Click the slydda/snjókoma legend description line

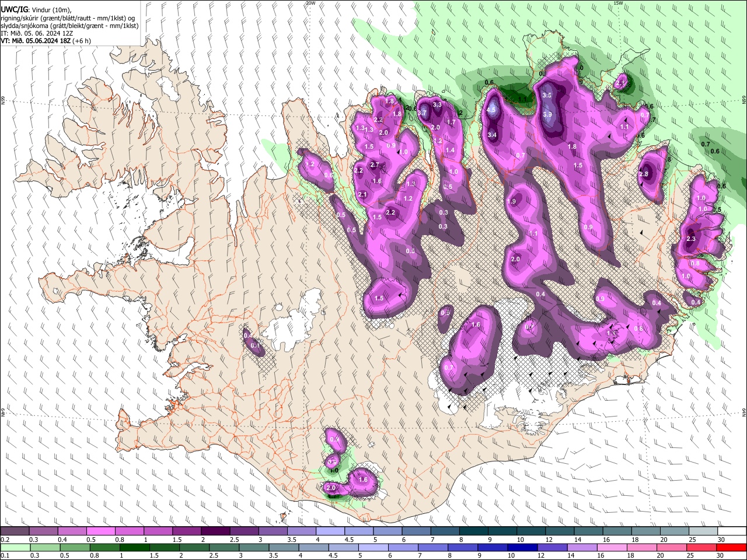click(69, 26)
